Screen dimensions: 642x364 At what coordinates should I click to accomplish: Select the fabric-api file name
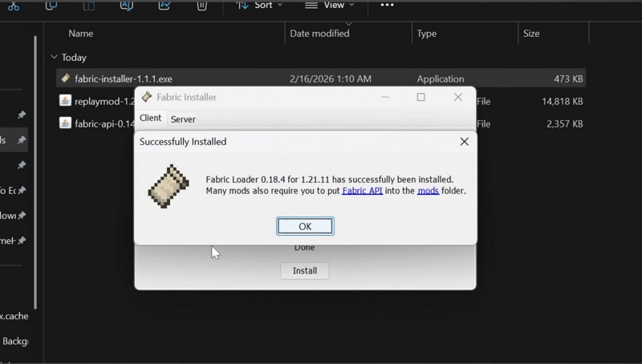point(104,124)
